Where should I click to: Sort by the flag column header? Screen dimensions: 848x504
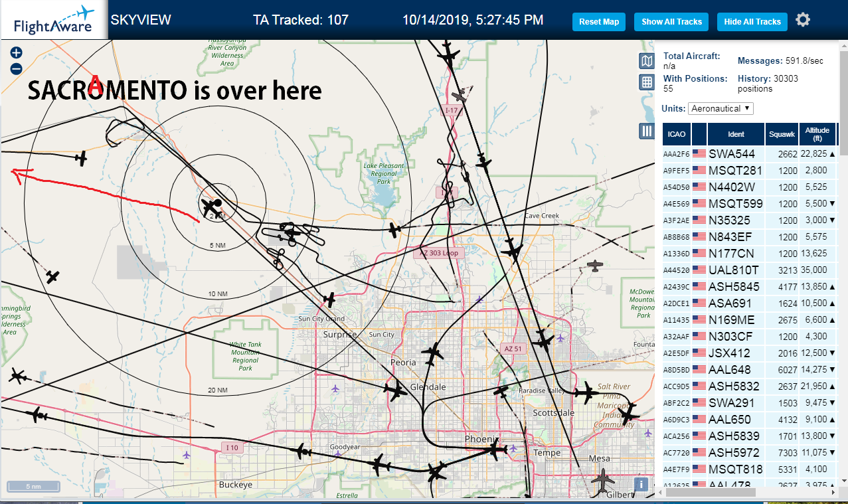pyautogui.click(x=699, y=134)
